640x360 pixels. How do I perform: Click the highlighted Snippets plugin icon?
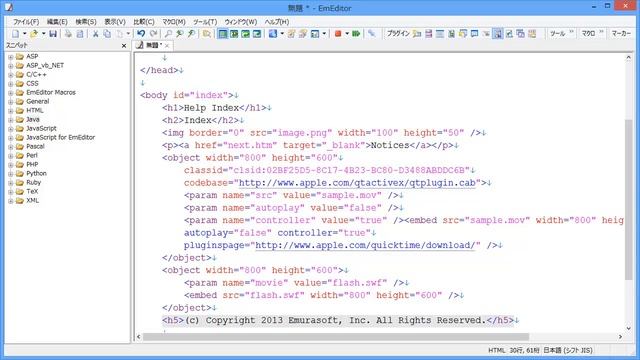tap(497, 34)
